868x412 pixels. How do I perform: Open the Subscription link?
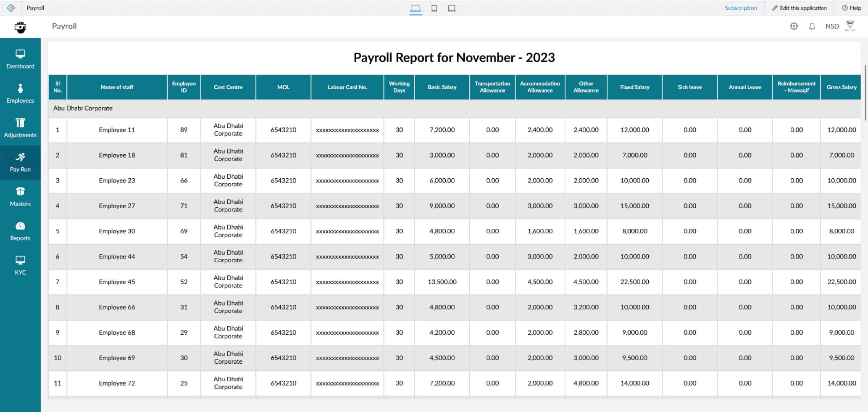click(741, 8)
